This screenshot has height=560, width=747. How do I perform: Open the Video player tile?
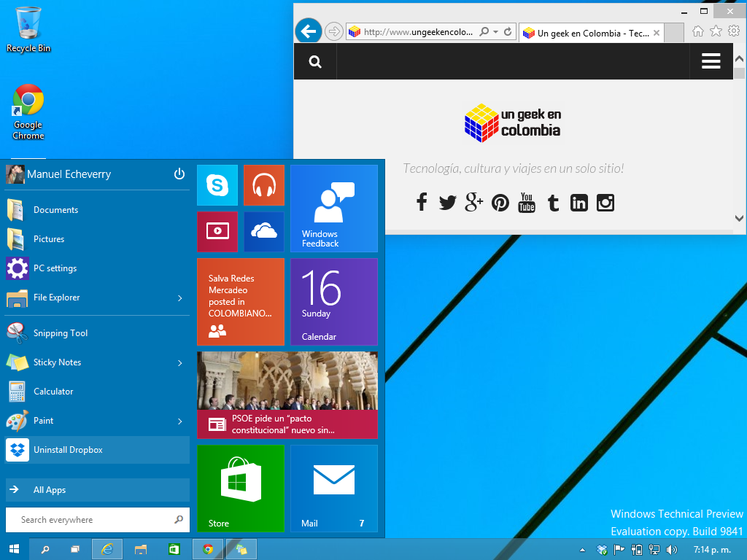[x=217, y=231]
